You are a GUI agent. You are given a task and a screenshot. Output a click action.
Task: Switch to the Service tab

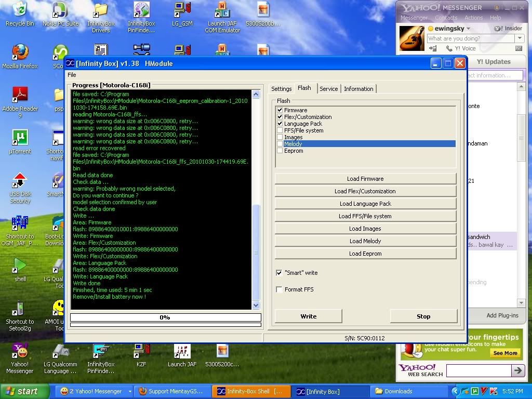click(328, 89)
